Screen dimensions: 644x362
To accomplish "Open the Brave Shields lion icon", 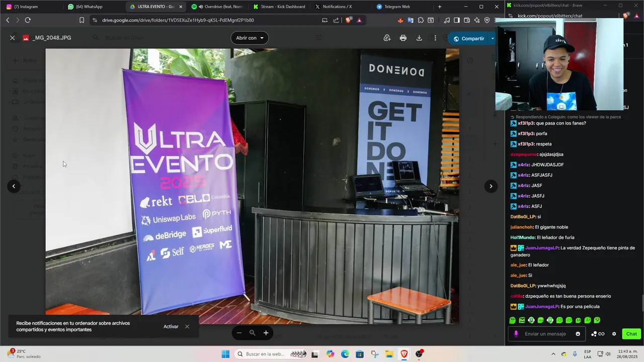I will coord(348,20).
